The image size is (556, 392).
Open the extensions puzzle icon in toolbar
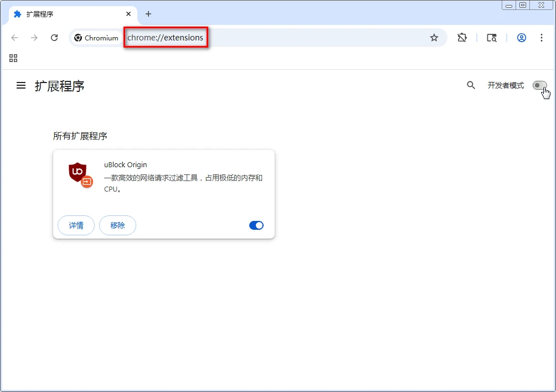coord(462,38)
